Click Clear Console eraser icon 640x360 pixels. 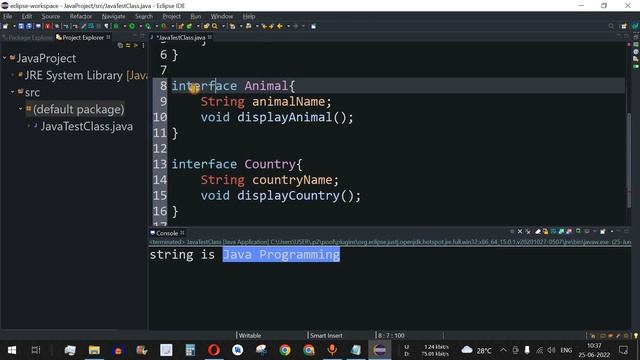point(538,231)
